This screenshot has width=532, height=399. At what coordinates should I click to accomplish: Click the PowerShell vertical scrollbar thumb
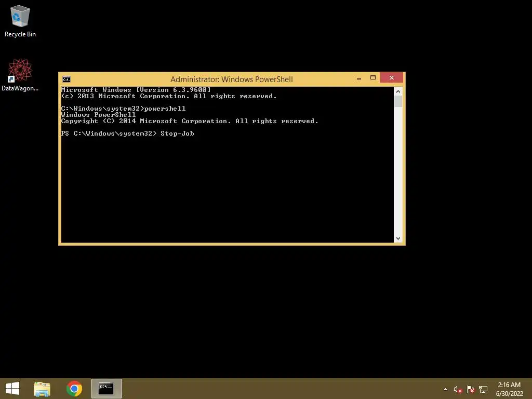click(x=398, y=101)
